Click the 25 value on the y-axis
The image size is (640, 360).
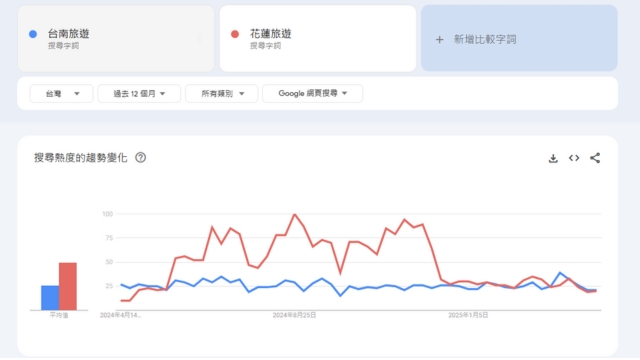(109, 286)
